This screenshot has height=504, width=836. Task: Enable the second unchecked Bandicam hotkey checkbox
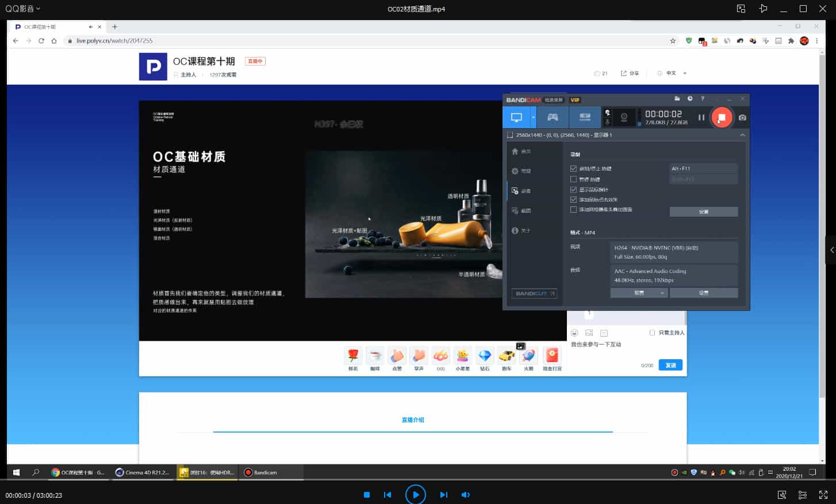click(573, 179)
